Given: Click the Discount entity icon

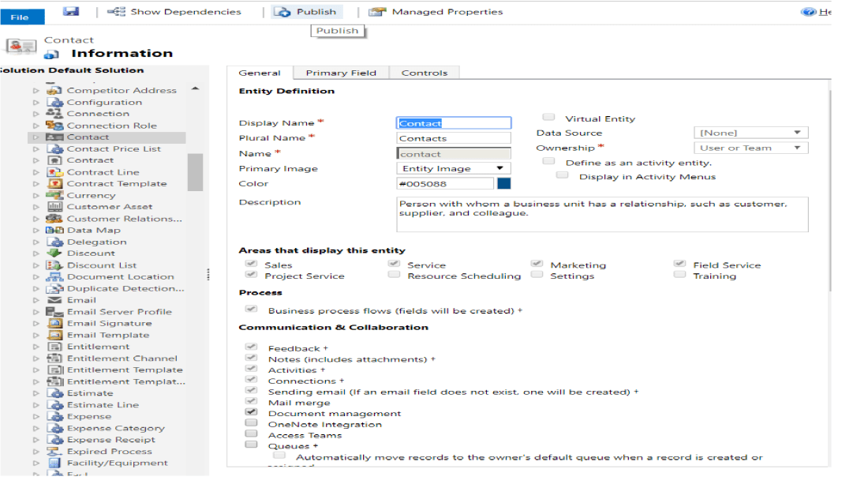Looking at the screenshot, I should coord(54,253).
